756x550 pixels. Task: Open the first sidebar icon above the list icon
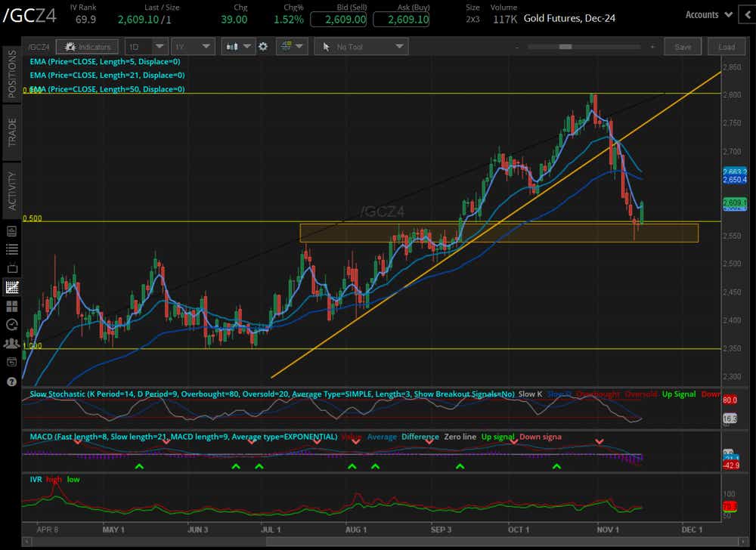(11, 231)
